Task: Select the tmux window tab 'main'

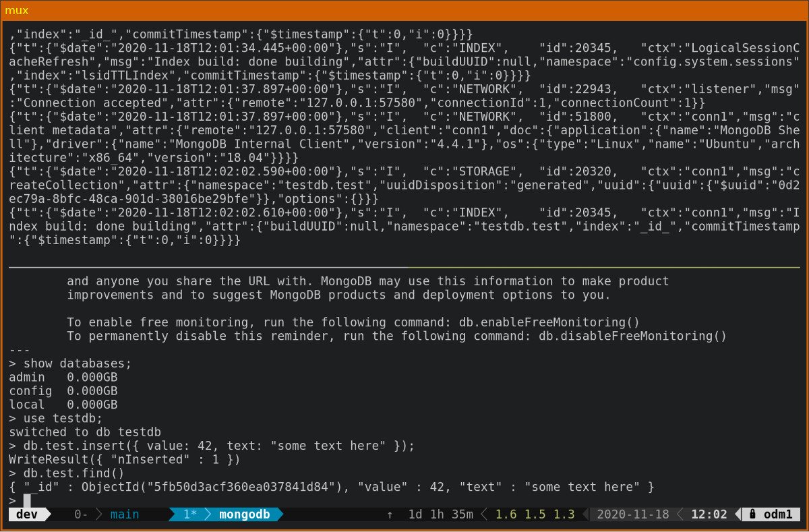Action: click(125, 514)
